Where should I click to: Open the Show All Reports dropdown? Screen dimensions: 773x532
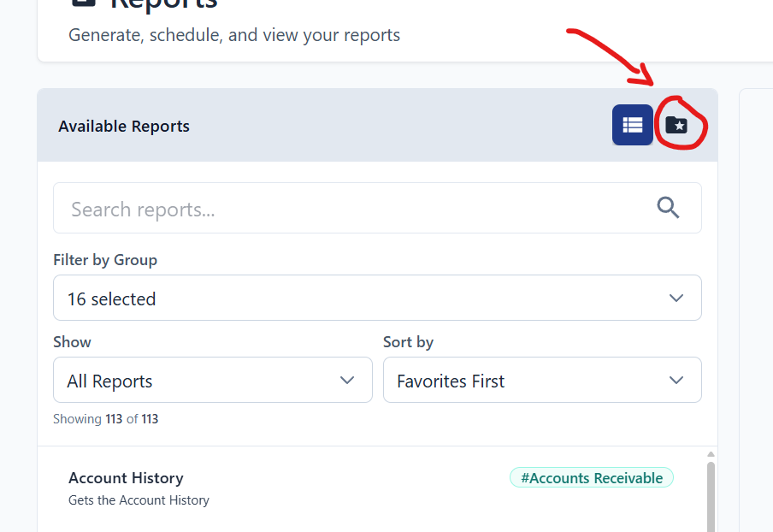pyautogui.click(x=212, y=380)
